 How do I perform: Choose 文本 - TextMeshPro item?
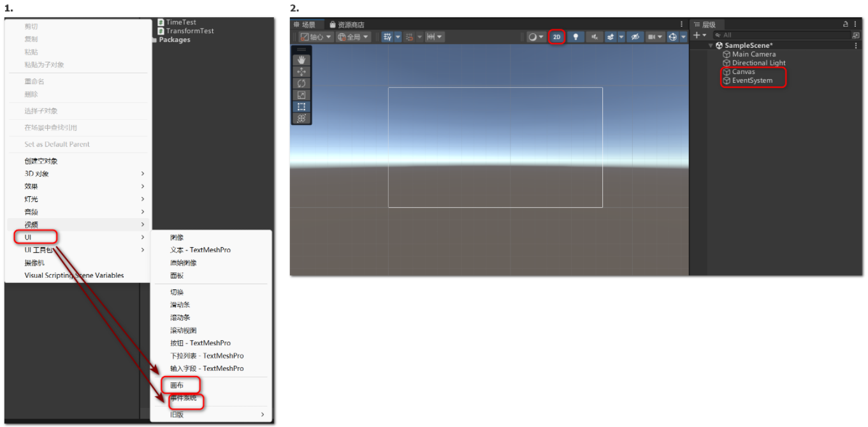(211, 250)
